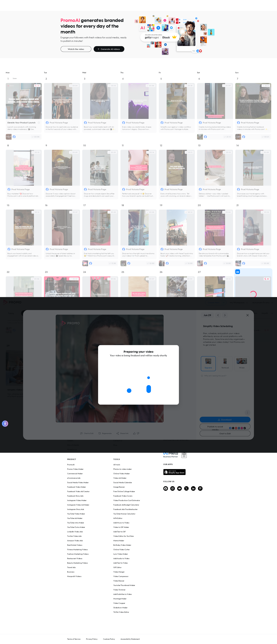Click the AI badge on June 28 card
Screen dimensions: 277x644
click(267, 279)
